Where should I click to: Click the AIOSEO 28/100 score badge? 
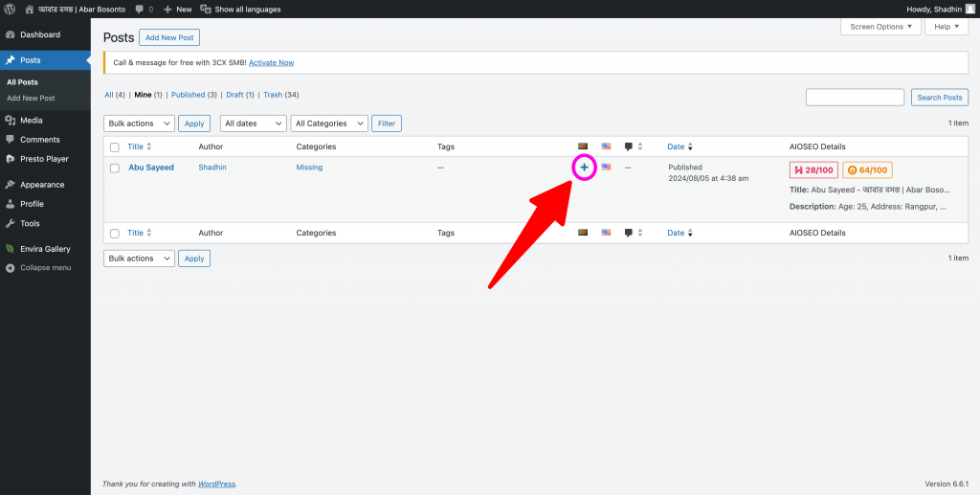(x=813, y=170)
